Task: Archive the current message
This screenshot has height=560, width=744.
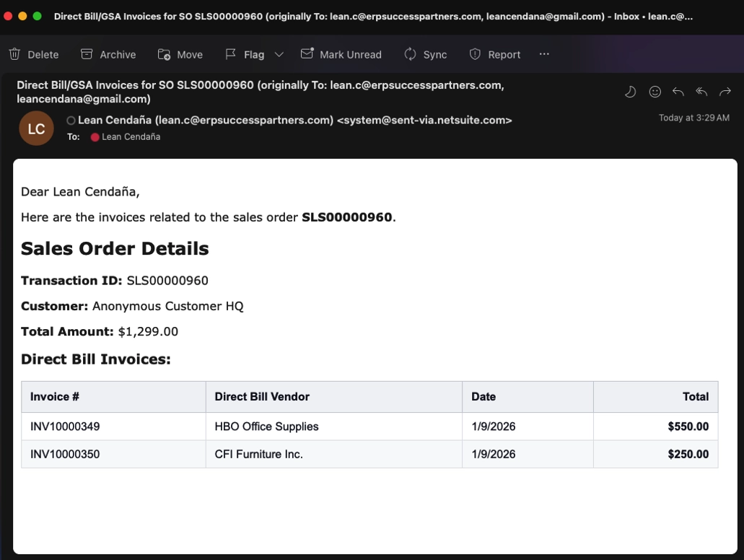Action: pyautogui.click(x=108, y=54)
